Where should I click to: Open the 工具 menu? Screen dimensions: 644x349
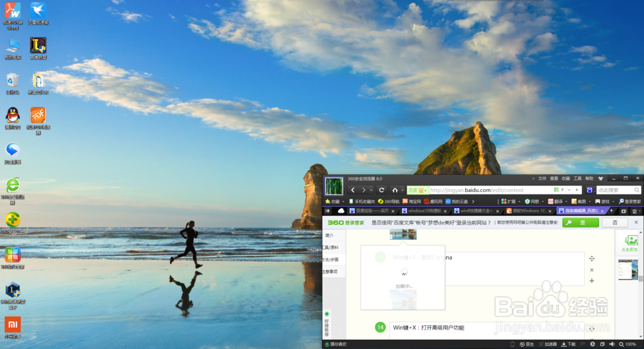click(578, 178)
